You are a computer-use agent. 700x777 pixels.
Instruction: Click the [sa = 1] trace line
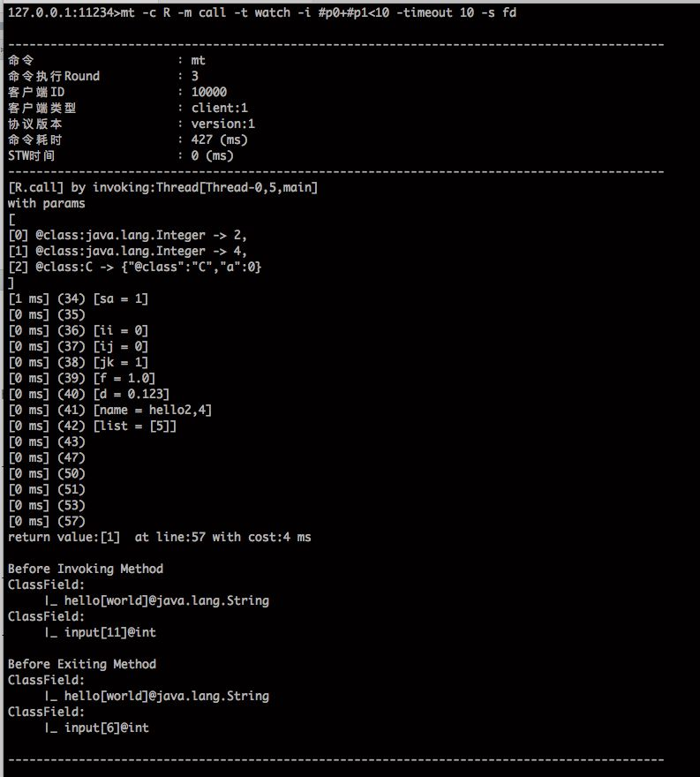[78, 298]
